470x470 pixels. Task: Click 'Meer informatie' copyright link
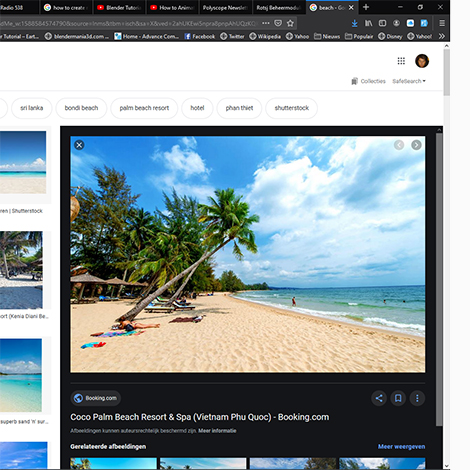point(217,431)
